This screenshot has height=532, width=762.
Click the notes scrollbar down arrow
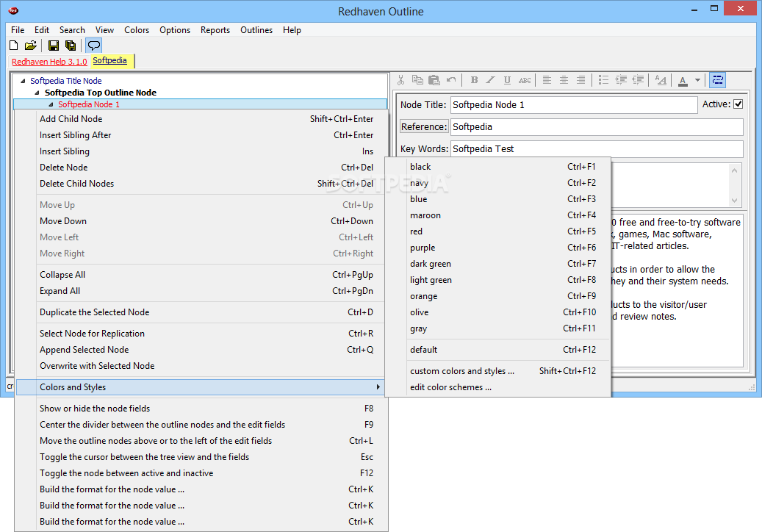[x=734, y=200]
